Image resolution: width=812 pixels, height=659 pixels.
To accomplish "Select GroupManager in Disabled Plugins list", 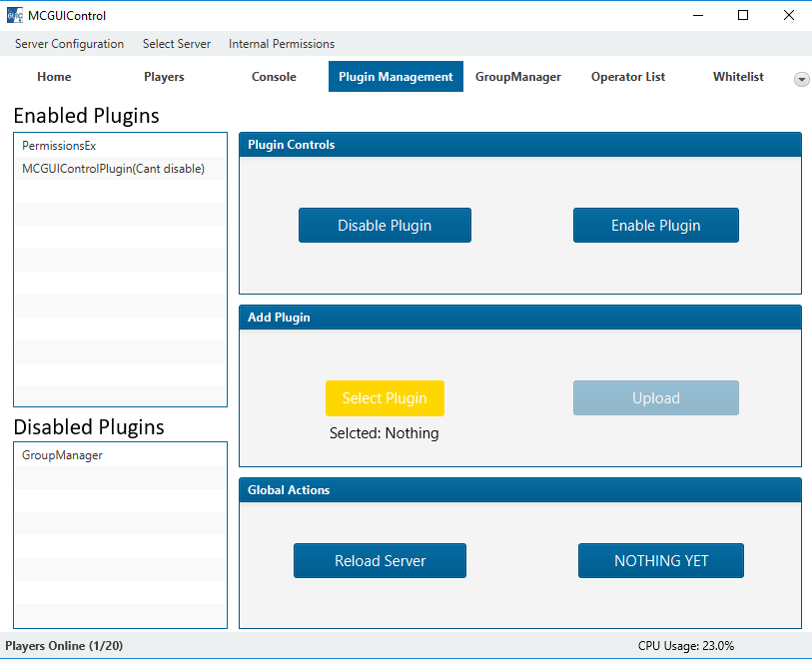I will [x=62, y=455].
